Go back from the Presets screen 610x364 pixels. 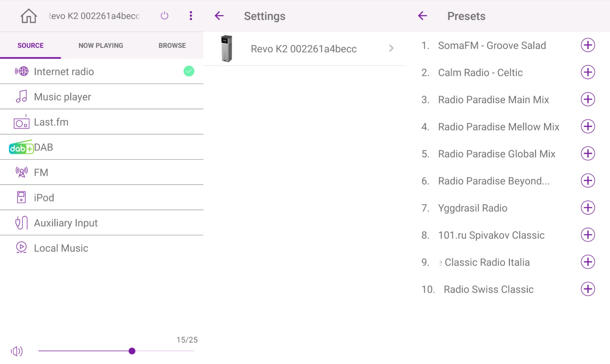coord(422,16)
